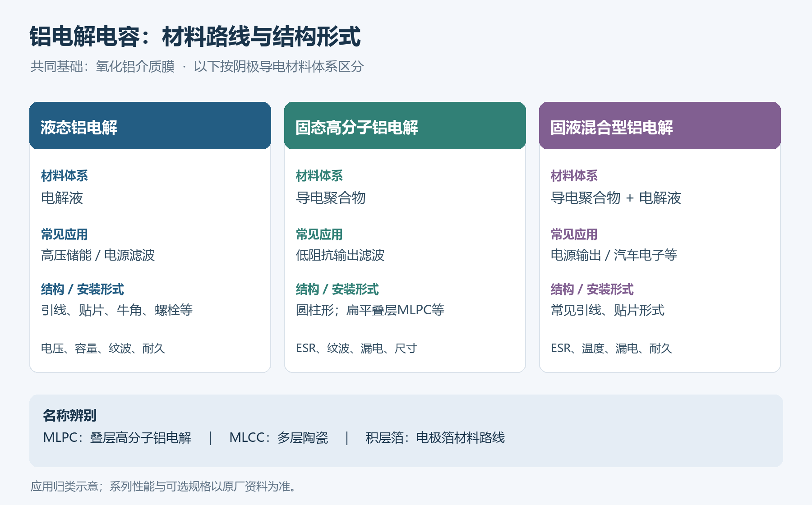
Task: Click 以下按阴极导电材料体系区分 text
Action: point(279,67)
